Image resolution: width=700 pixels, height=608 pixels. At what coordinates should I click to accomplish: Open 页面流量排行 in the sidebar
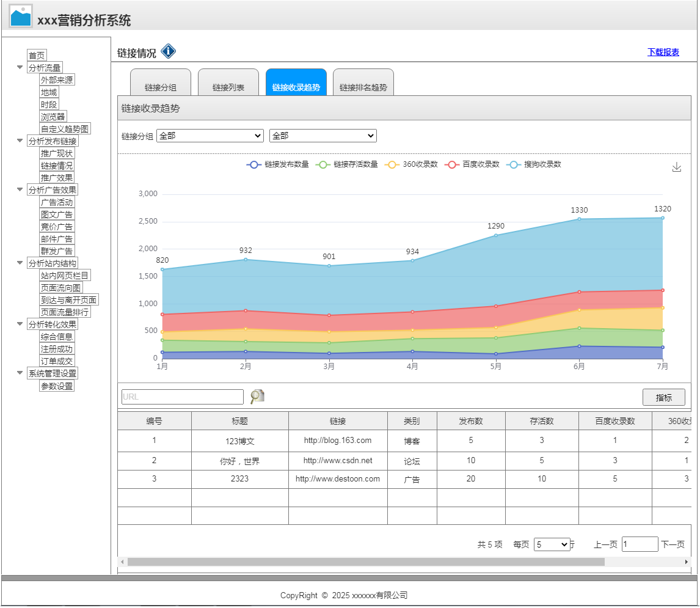[65, 312]
